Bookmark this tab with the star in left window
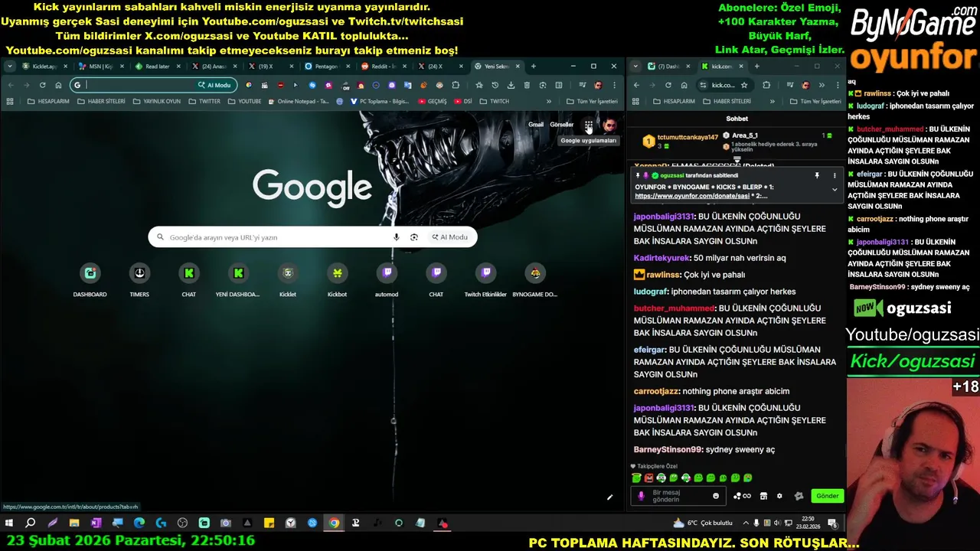Image resolution: width=980 pixels, height=551 pixels. point(479,85)
